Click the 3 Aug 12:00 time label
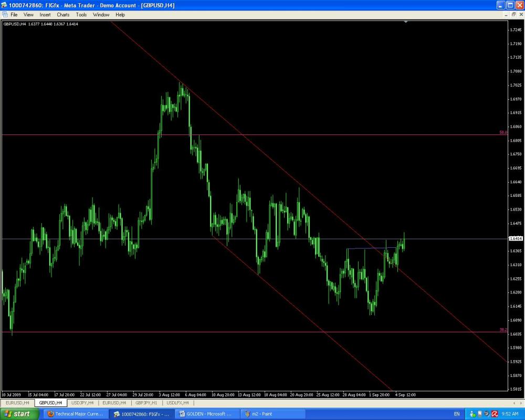Screen dimensions: 525x420 tap(170, 395)
